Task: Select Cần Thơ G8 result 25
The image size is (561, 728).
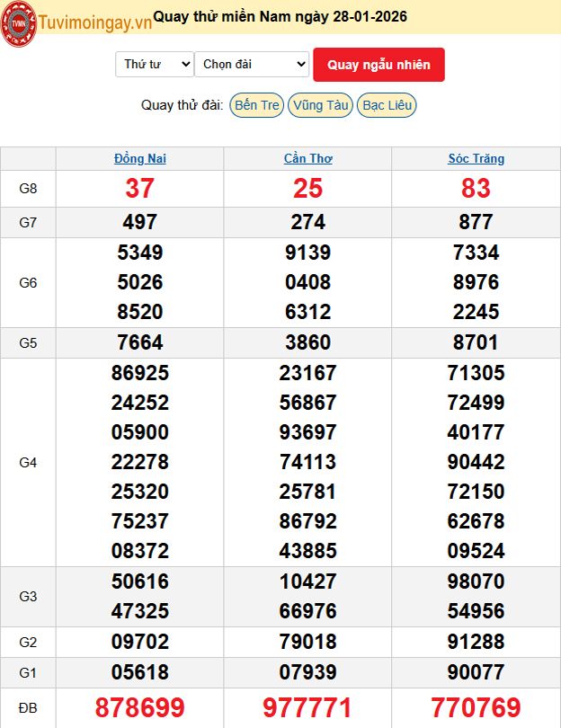Action: (x=307, y=189)
